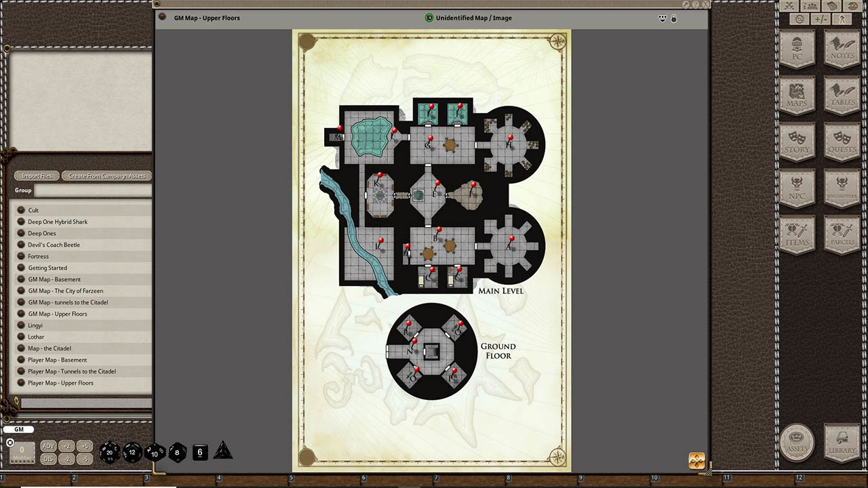Select the GM Map - Upper Floors tab
The height and width of the screenshot is (488, 868).
[207, 18]
